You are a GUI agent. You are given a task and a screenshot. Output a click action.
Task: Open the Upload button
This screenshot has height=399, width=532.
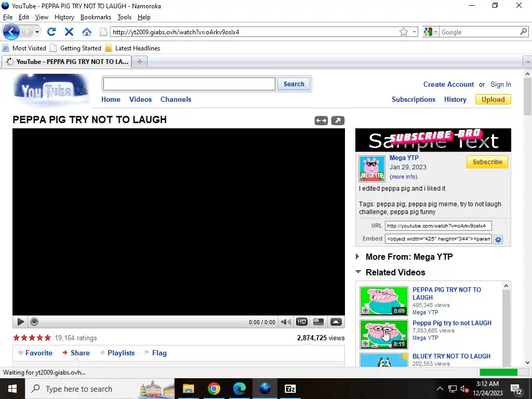tap(493, 99)
